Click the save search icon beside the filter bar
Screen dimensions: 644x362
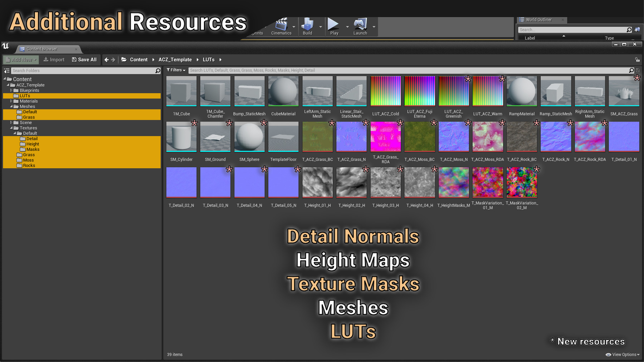638,70
